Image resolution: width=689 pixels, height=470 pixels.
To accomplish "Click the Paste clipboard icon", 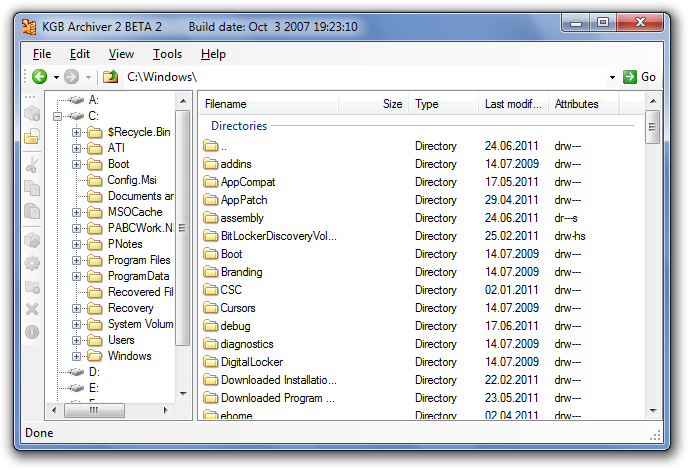I will coord(32,211).
